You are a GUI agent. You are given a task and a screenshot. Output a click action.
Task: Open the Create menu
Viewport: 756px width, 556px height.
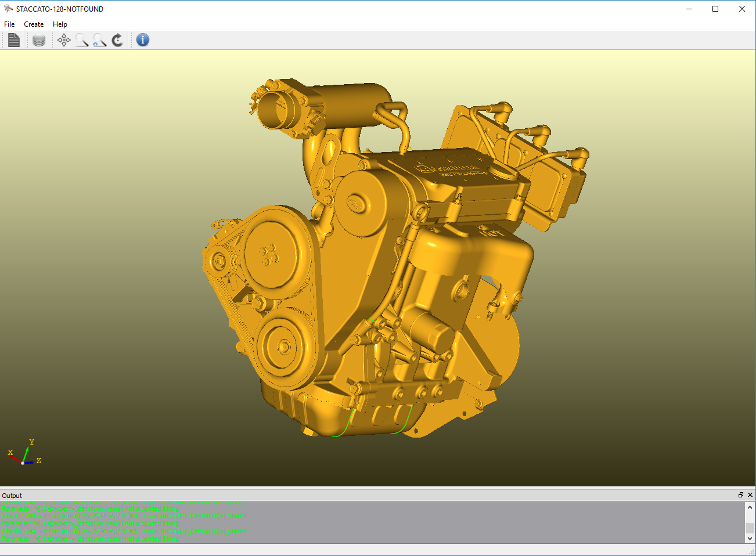(x=34, y=24)
